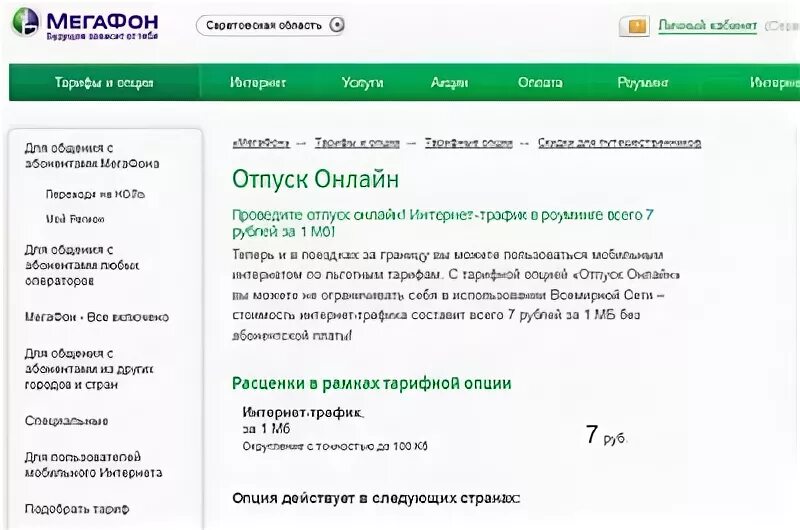Click the Округление с точностью до 100 Кб note
800x530 pixels.
(x=335, y=446)
